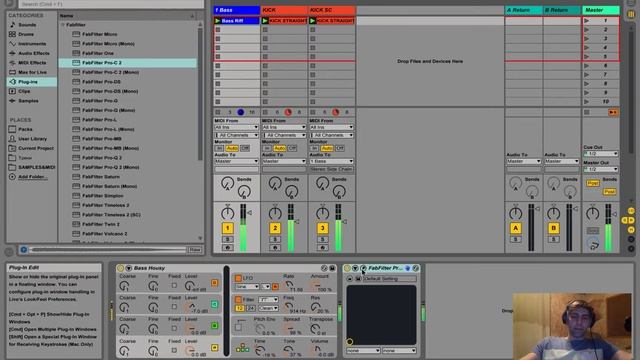Toggle the browser preview headphone button
The image size is (640, 360).
coord(23,249)
